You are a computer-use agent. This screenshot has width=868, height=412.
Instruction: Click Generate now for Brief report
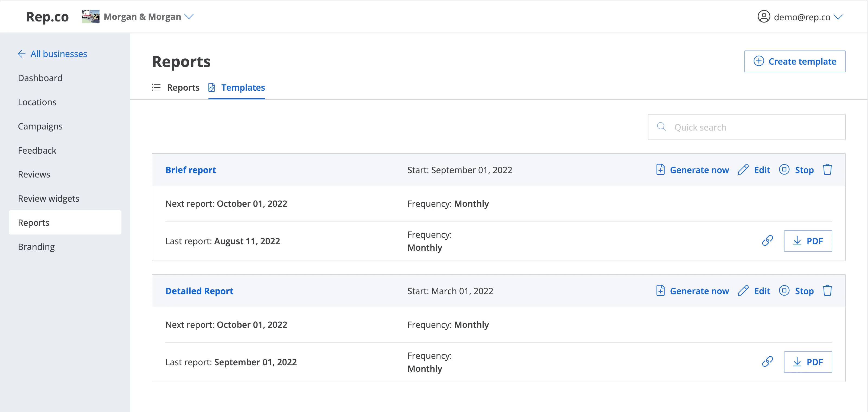coord(692,170)
